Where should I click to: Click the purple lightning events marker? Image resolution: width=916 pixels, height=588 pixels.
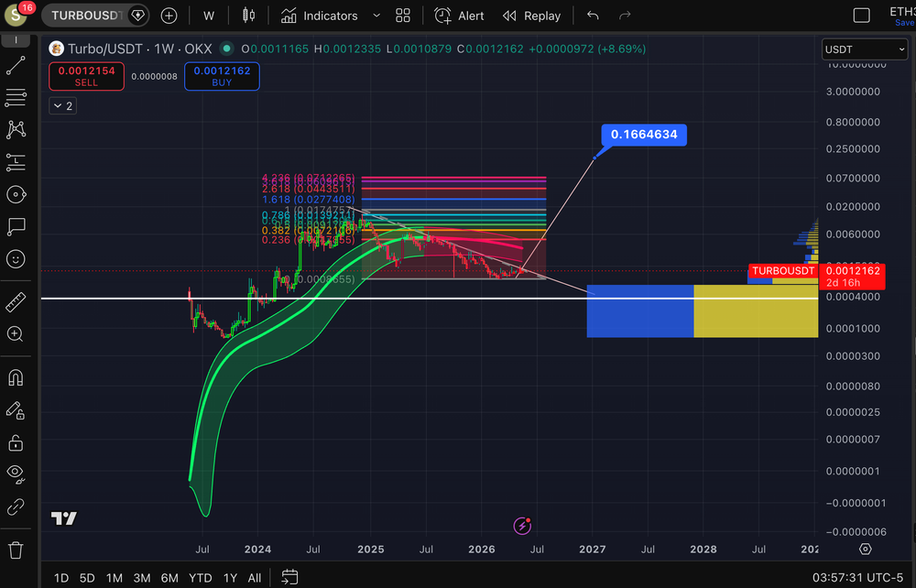tap(522, 526)
